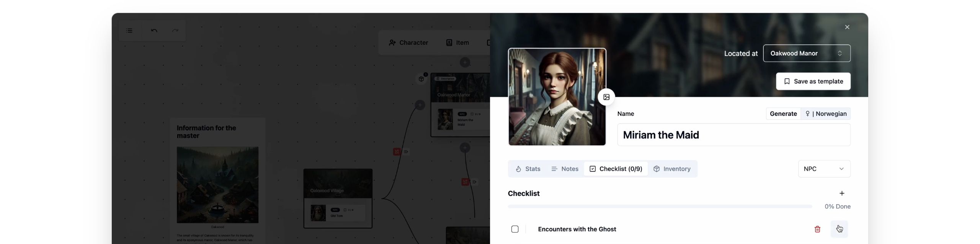
Task: Click the note icon on the line below Oakwood Manor
Action: [474, 182]
